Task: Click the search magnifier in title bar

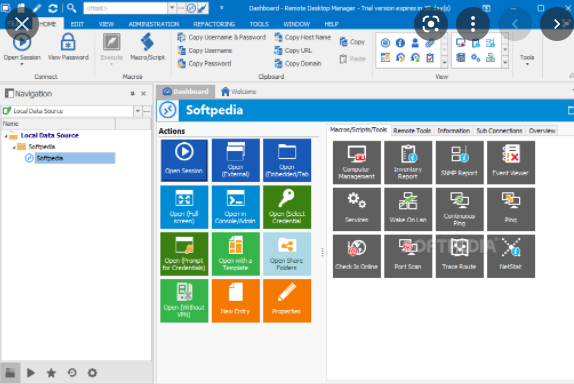Action: pos(72,8)
